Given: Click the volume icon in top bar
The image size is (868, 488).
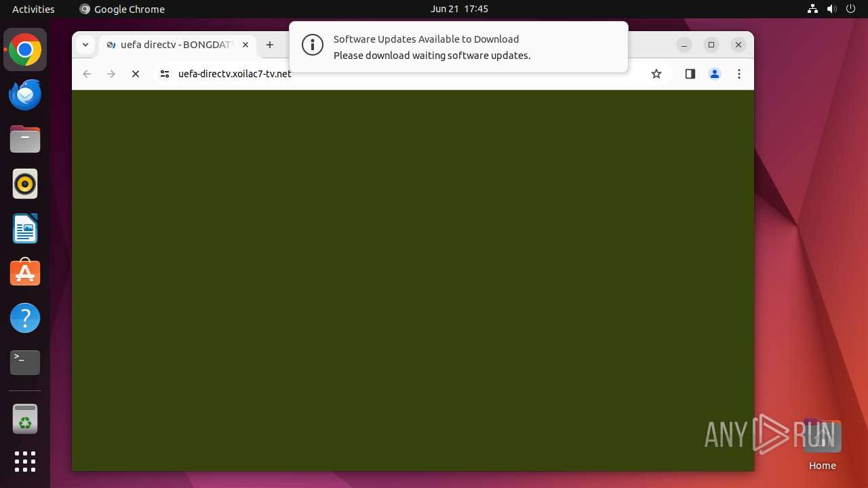Looking at the screenshot, I should (832, 9).
